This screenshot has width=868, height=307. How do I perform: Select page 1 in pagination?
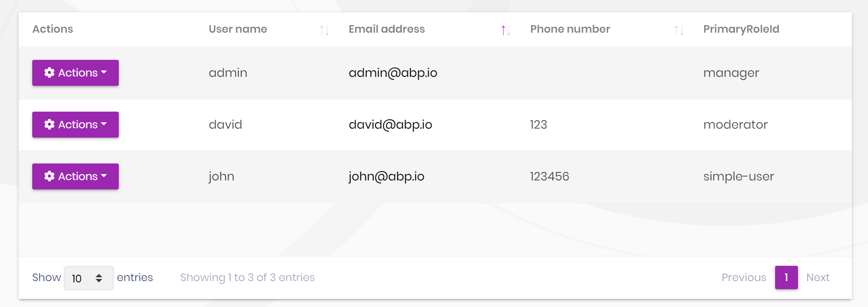coord(786,277)
